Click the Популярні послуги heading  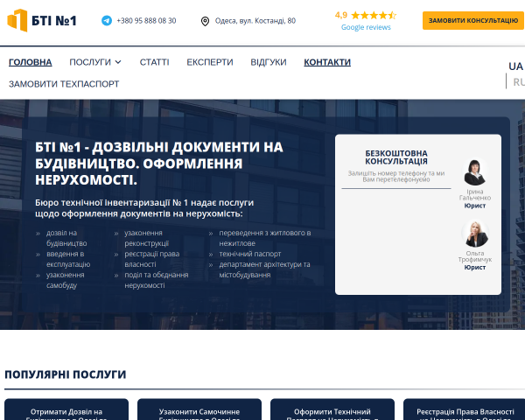tap(66, 374)
